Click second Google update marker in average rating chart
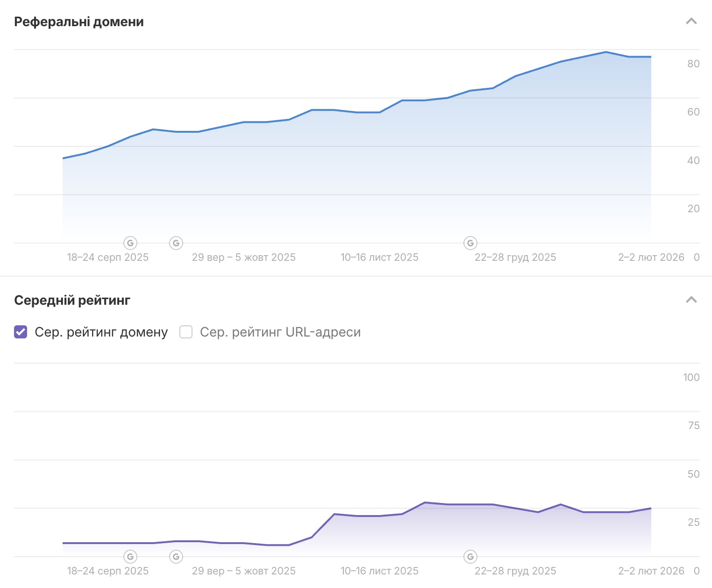 click(176, 557)
